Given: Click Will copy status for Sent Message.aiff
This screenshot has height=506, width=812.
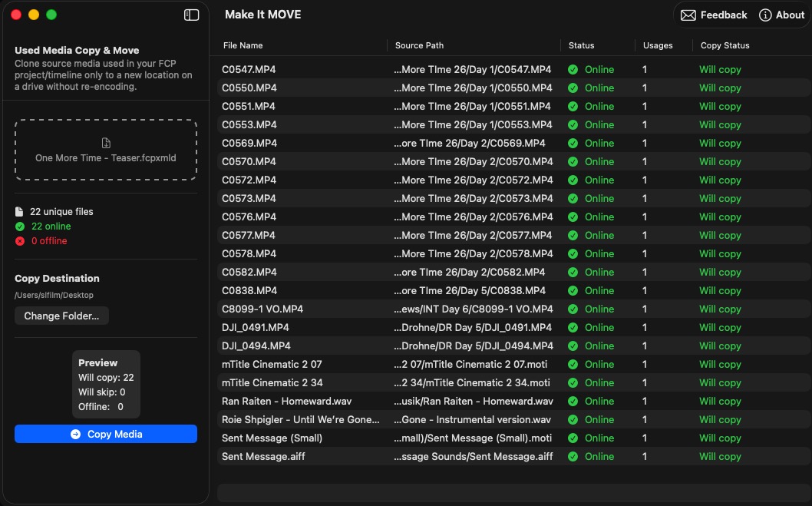Looking at the screenshot, I should pyautogui.click(x=720, y=456).
